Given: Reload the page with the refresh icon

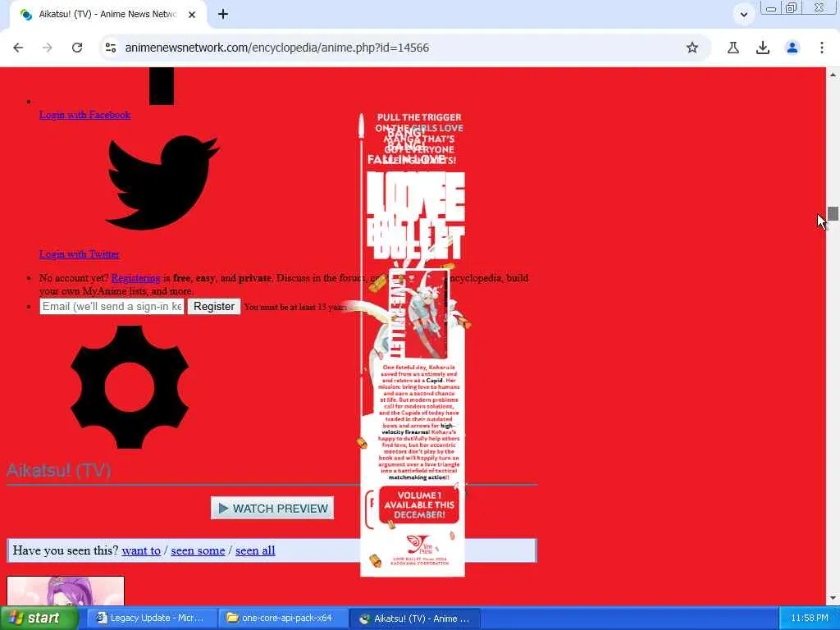Looking at the screenshot, I should click(x=77, y=48).
